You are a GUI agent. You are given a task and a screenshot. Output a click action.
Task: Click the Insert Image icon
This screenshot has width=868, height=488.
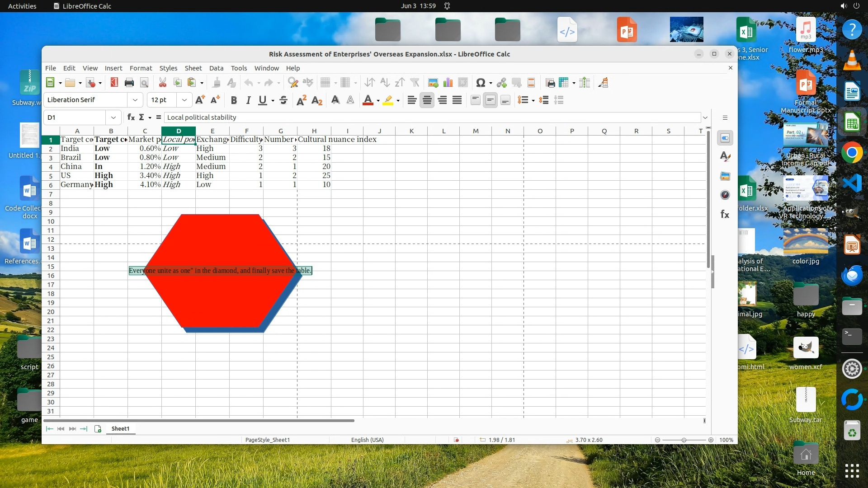(x=433, y=82)
